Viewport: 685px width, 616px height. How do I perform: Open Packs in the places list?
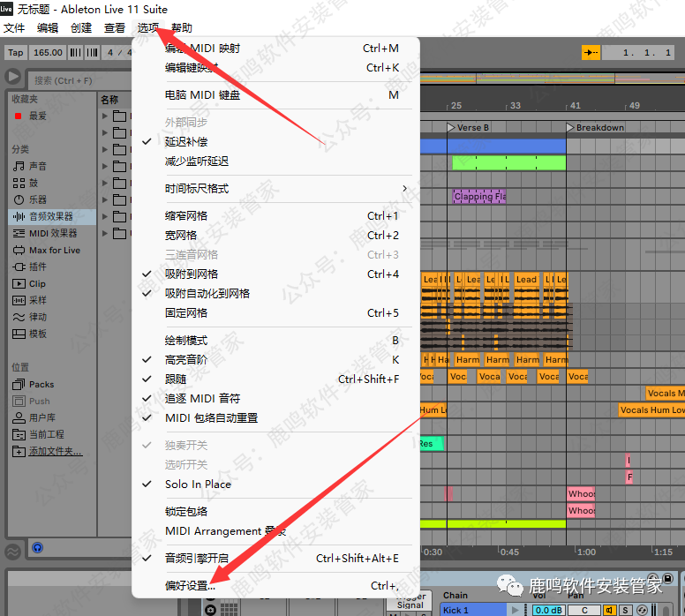pos(41,384)
